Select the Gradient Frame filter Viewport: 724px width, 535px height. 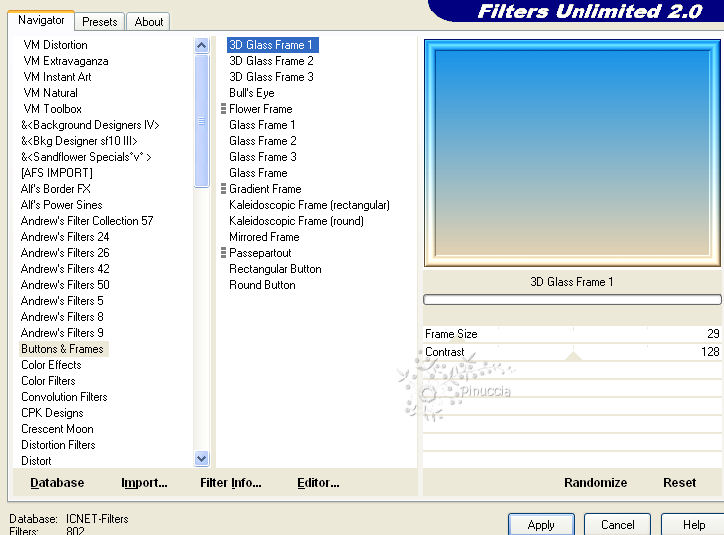265,189
